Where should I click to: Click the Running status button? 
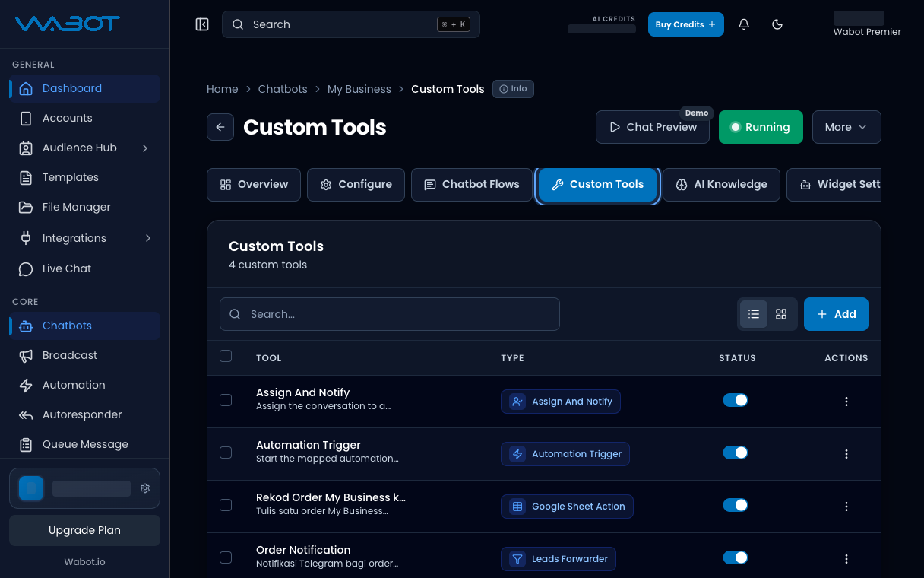(x=760, y=127)
